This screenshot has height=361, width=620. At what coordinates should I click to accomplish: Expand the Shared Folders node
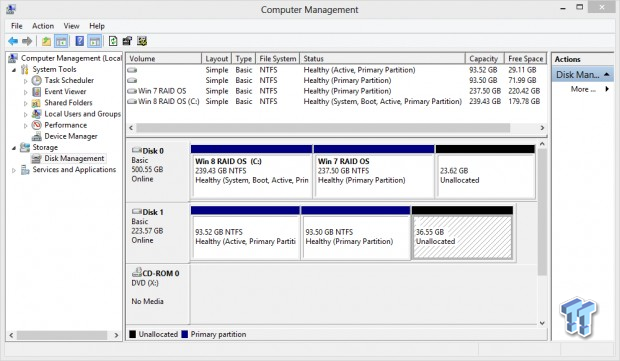26,103
